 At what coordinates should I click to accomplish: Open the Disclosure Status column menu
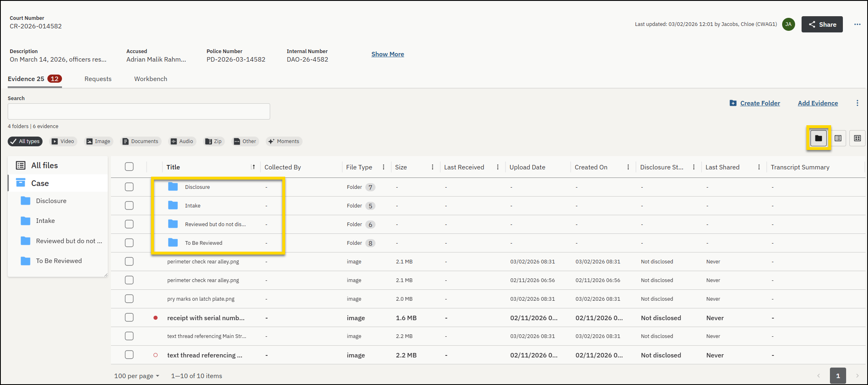[x=694, y=167]
